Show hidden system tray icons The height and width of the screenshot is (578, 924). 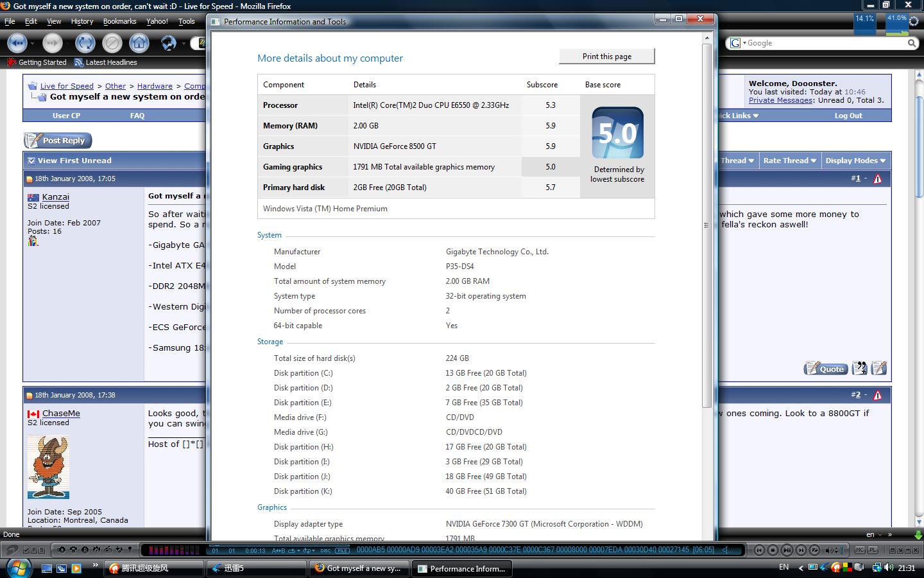[x=800, y=568]
